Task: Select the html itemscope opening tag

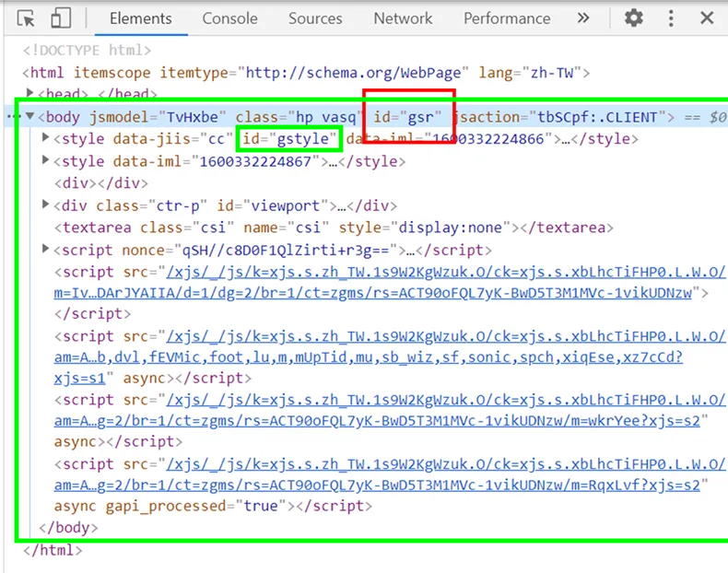Action: click(307, 73)
